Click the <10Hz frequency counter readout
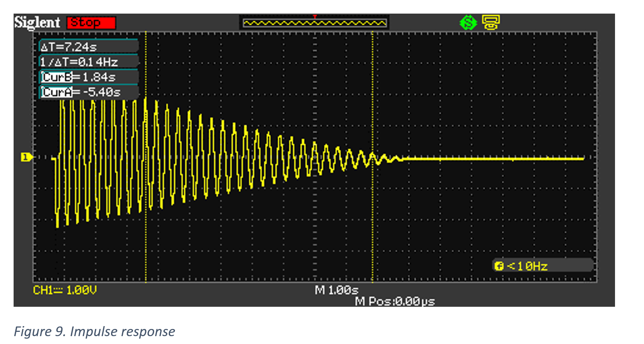This screenshot has height=344, width=644. [x=527, y=266]
